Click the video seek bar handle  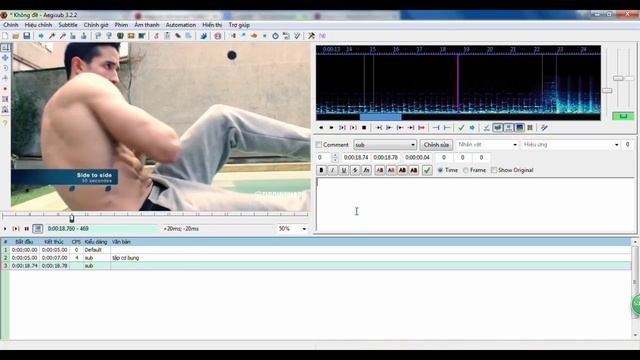(x=72, y=218)
